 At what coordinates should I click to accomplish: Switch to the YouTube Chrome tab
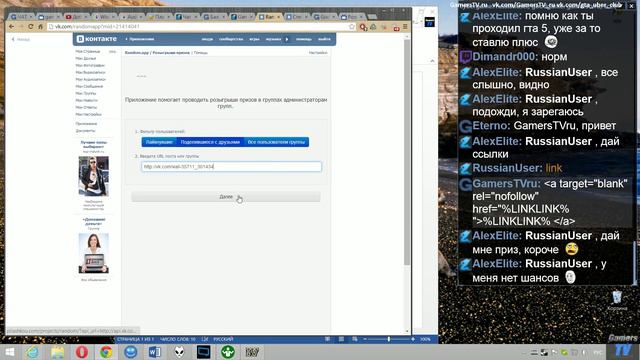click(75, 17)
